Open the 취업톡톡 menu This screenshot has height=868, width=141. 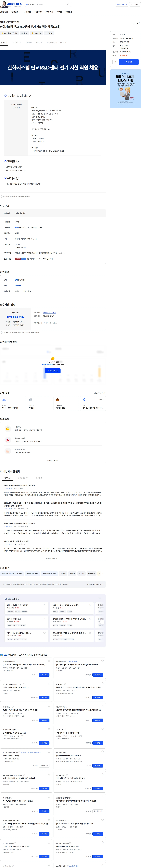[69, 12]
